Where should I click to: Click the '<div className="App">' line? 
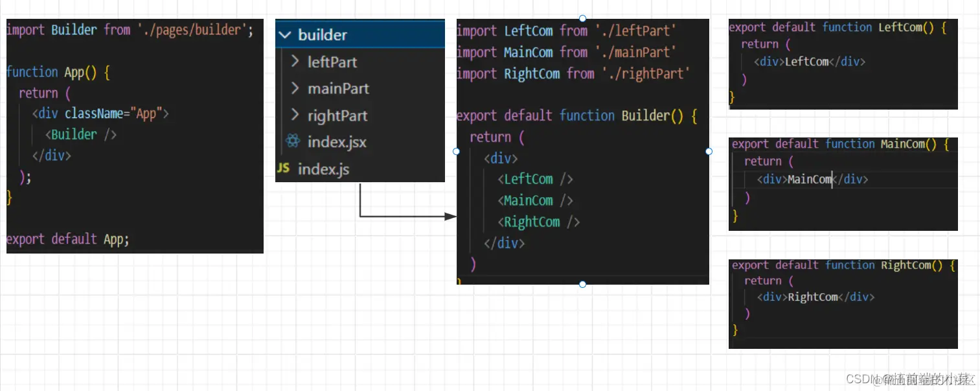(100, 113)
